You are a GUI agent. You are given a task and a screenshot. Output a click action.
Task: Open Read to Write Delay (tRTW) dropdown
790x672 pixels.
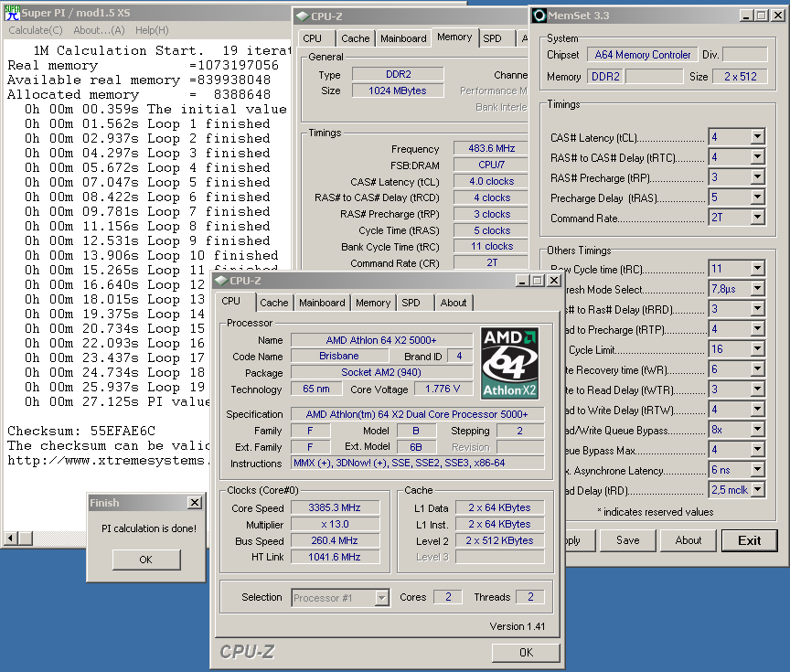click(x=757, y=410)
